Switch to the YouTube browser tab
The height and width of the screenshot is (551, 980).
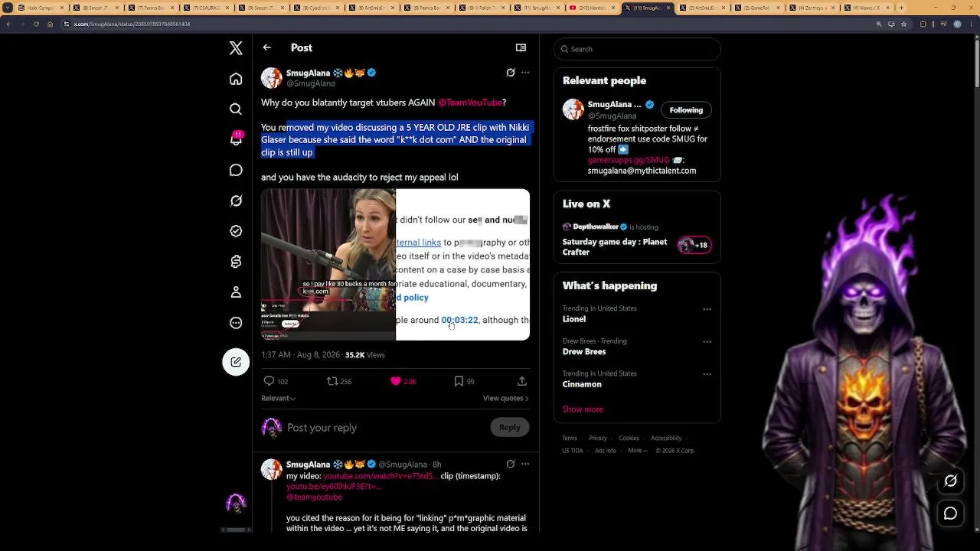point(591,8)
